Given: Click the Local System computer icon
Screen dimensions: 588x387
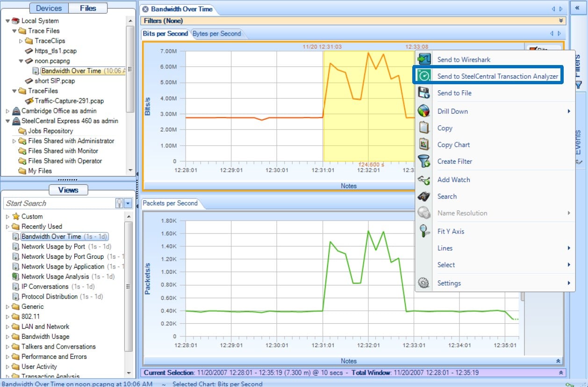Looking at the screenshot, I should coord(16,21).
